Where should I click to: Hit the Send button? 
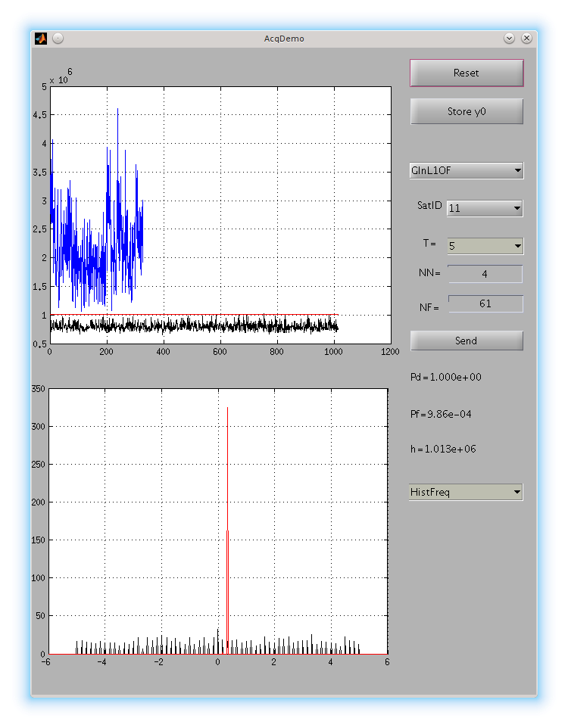click(x=467, y=341)
